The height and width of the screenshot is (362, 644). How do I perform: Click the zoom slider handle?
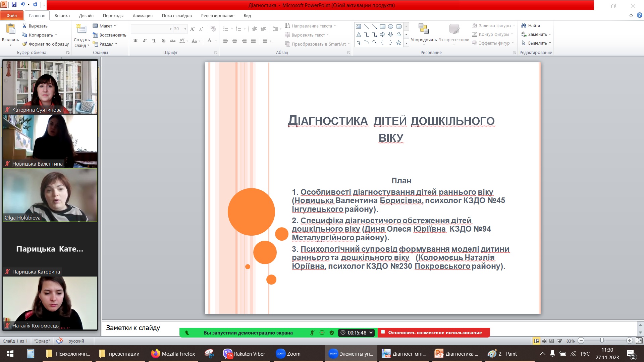point(602,341)
